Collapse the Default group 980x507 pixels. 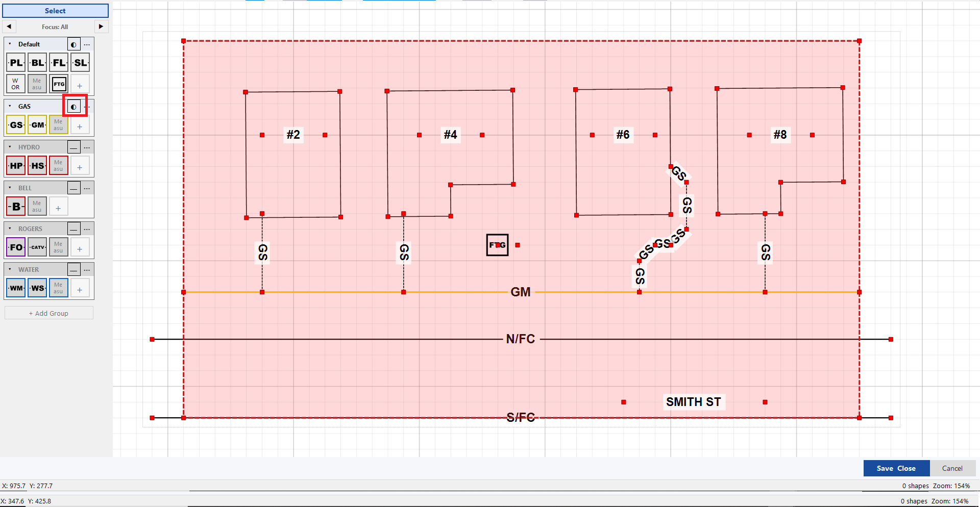tap(10, 44)
